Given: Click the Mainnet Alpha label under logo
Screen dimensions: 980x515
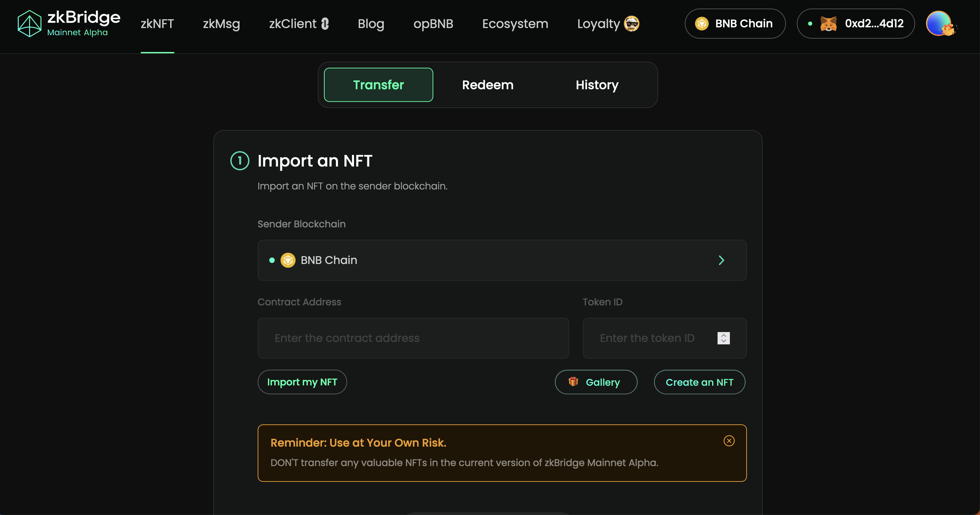Looking at the screenshot, I should coord(77,32).
